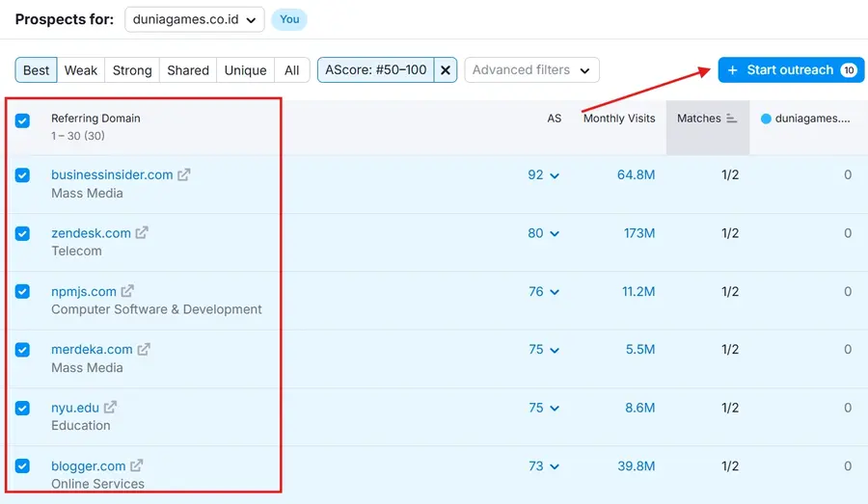
Task: Expand AS 75 score for nyu.edu
Action: [544, 409]
